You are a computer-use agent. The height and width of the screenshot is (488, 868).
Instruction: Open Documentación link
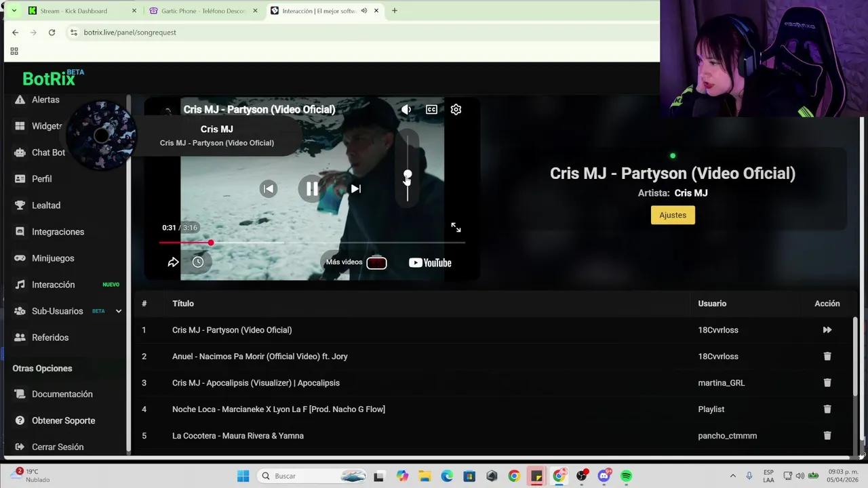[62, 394]
